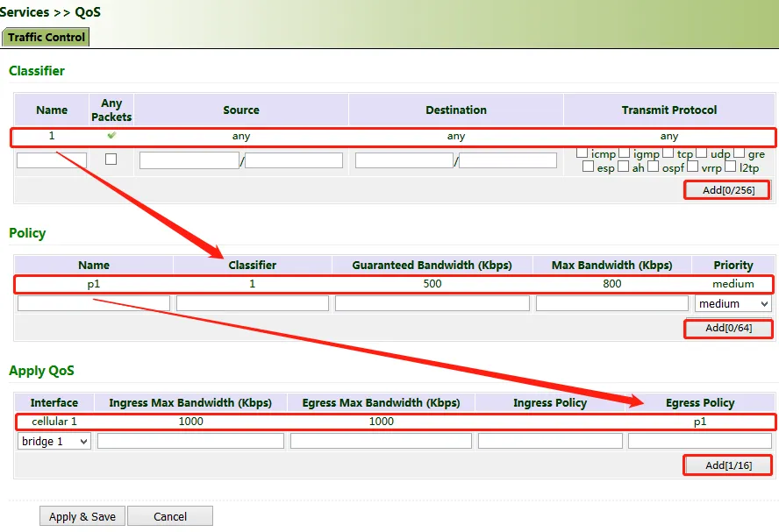Click the Destination netmask input field
The height and width of the screenshot is (532, 779).
508,160
